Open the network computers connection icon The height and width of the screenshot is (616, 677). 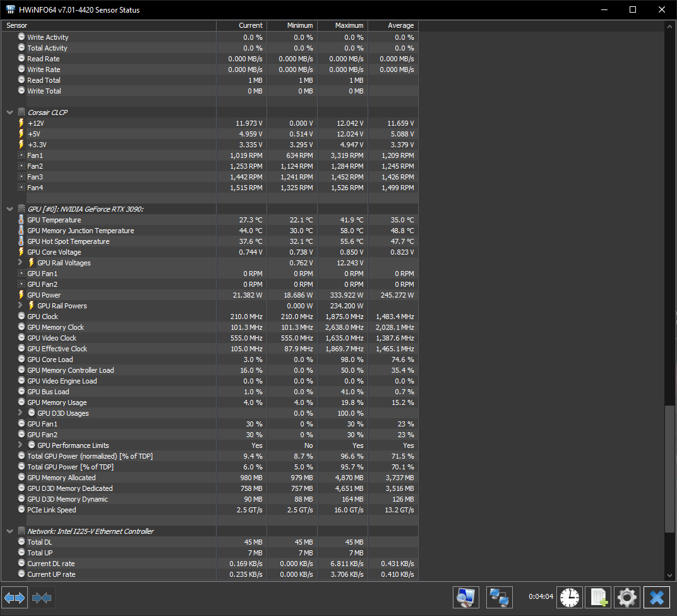[x=499, y=598]
